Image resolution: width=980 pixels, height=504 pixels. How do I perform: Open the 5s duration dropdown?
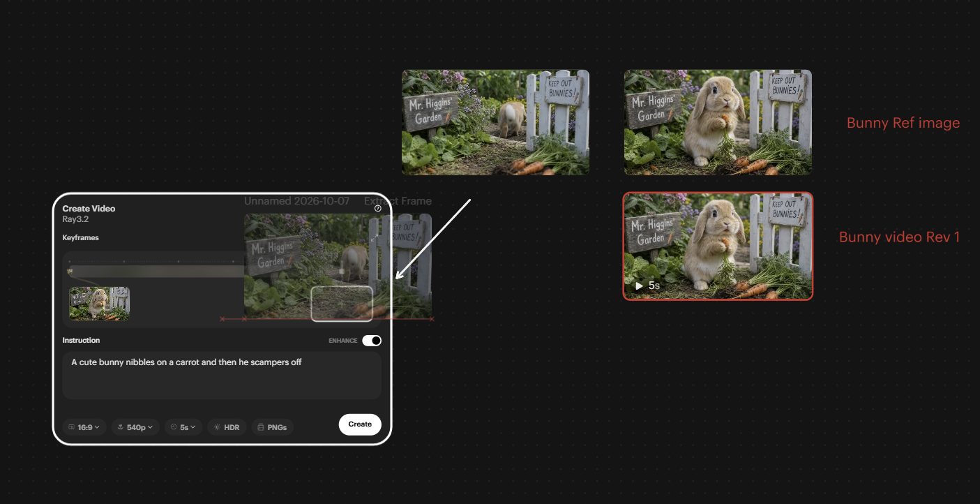pyautogui.click(x=183, y=427)
